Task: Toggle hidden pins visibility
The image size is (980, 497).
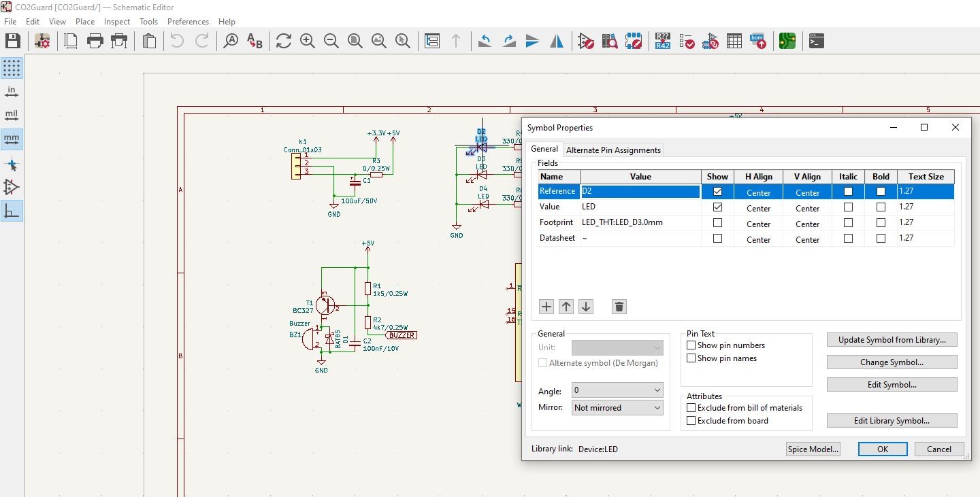Action: [x=12, y=188]
